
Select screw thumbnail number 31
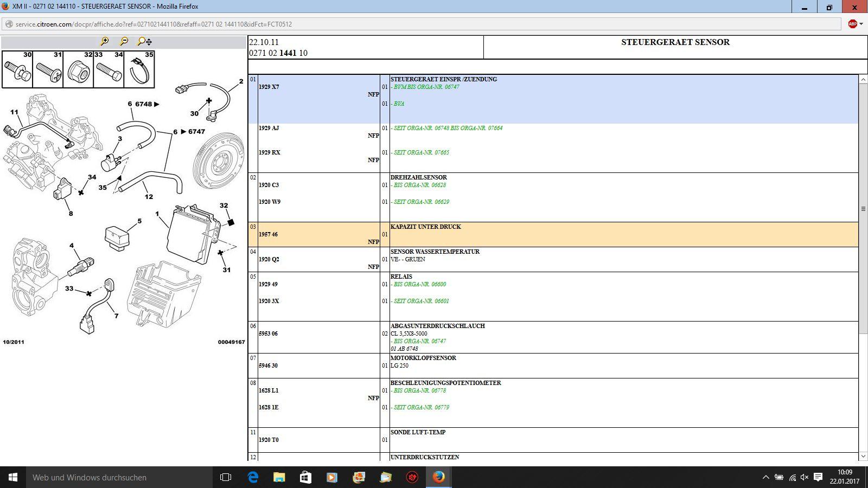[48, 69]
